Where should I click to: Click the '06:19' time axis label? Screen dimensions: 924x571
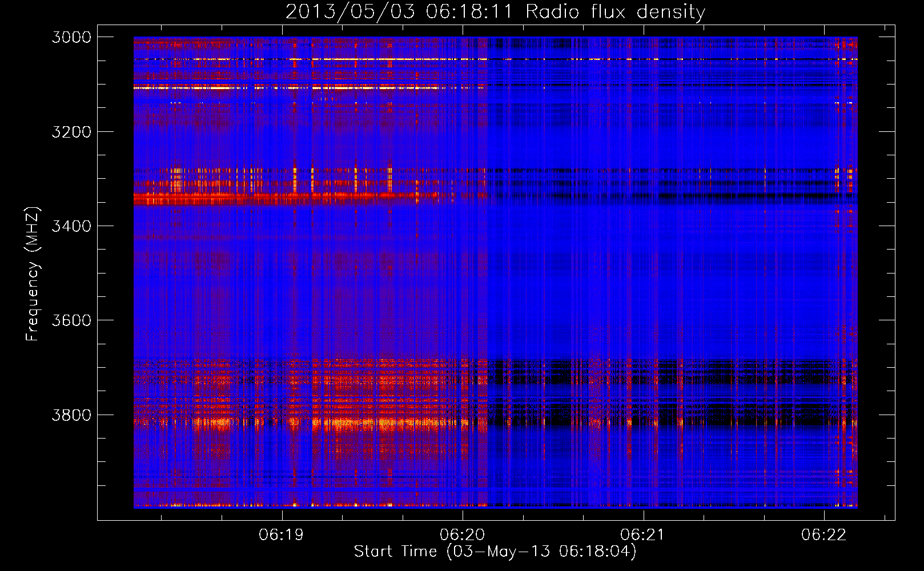pyautogui.click(x=281, y=535)
